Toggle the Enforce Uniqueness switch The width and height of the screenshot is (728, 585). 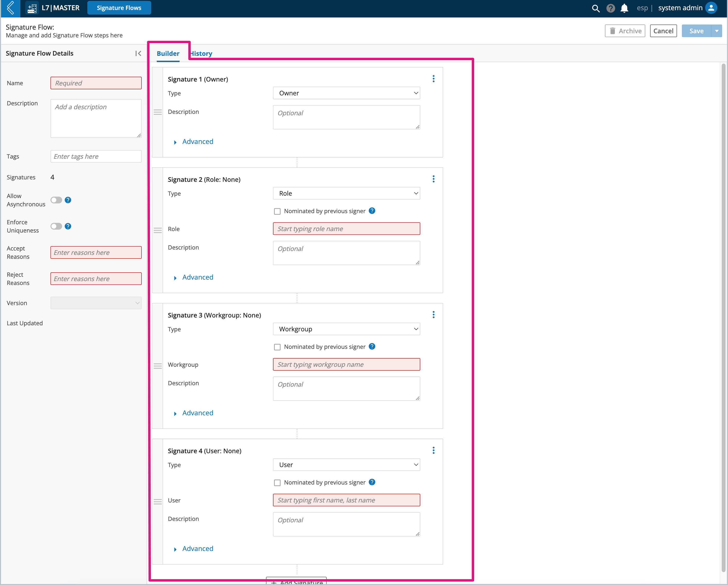point(56,226)
